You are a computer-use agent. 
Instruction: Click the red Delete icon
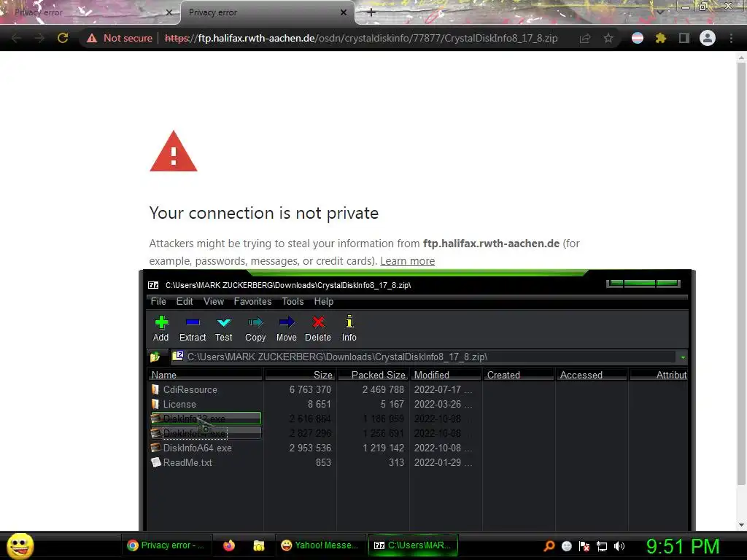click(x=318, y=328)
